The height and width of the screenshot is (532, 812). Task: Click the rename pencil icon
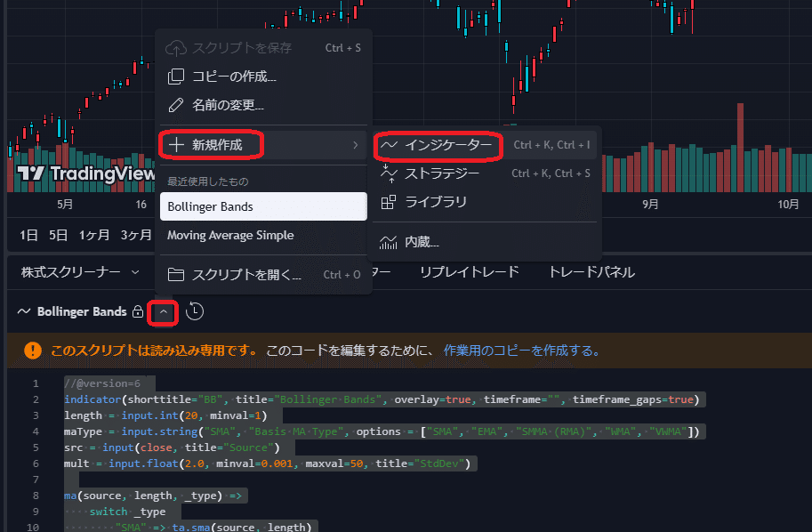(x=176, y=105)
